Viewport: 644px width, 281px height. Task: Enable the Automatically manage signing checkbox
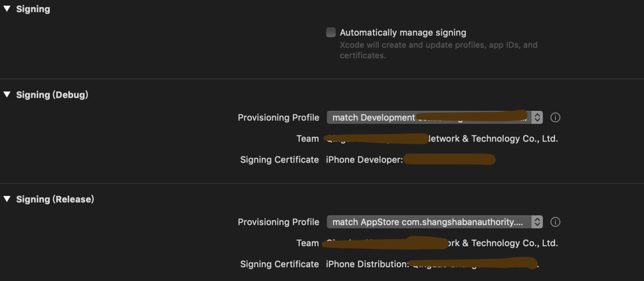click(331, 32)
